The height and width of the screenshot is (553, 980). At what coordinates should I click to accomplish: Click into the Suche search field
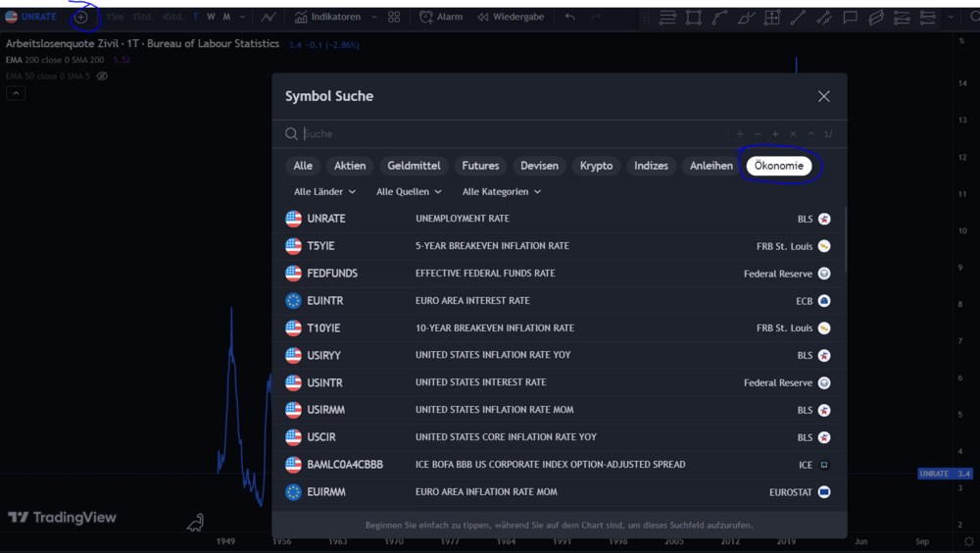[x=510, y=134]
